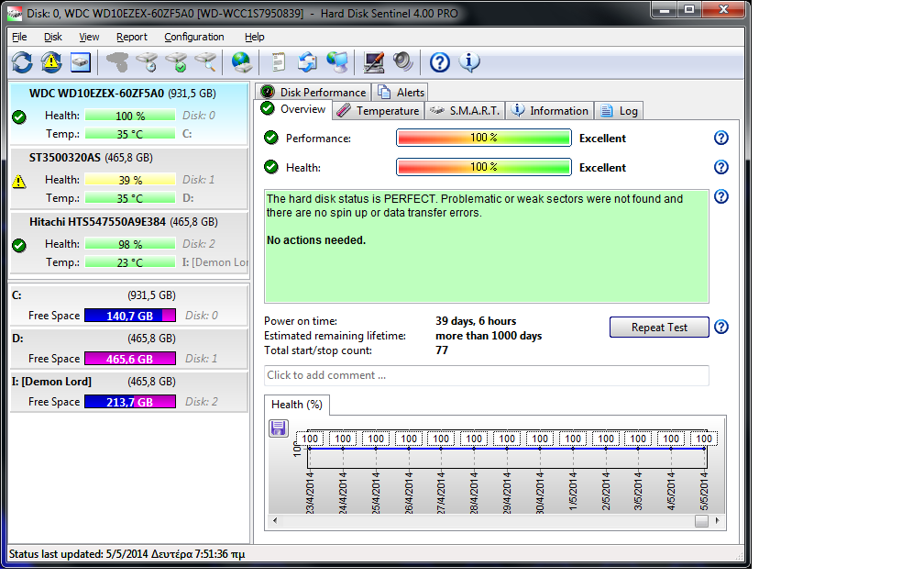Image resolution: width=924 pixels, height=578 pixels.
Task: Click the 465,6 GB free space bar
Action: pos(129,359)
